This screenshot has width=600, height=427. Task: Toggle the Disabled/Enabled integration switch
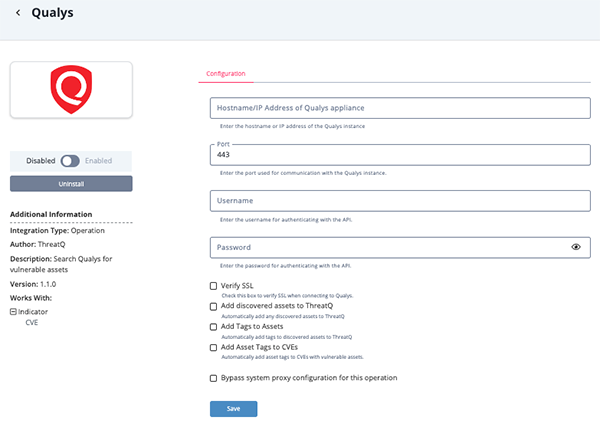70,161
